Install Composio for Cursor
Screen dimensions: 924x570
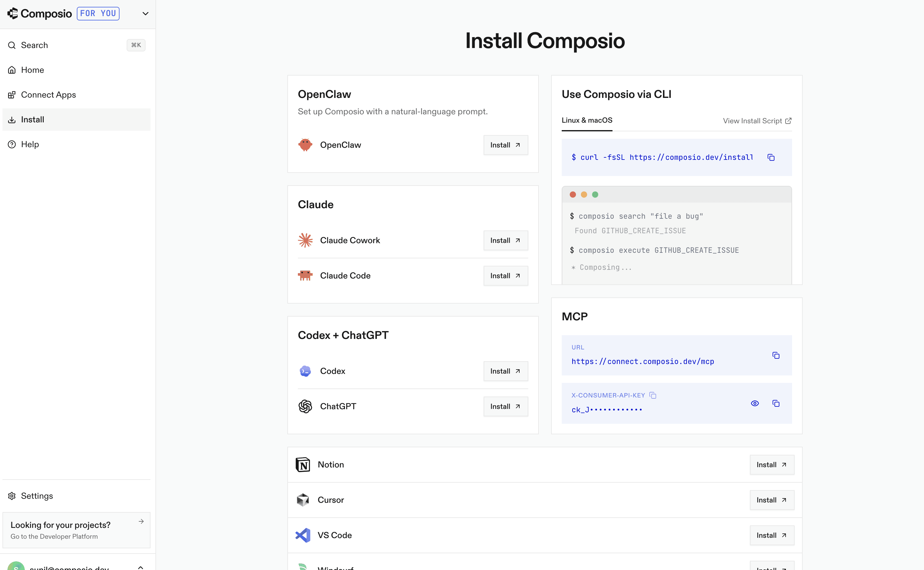(771, 500)
